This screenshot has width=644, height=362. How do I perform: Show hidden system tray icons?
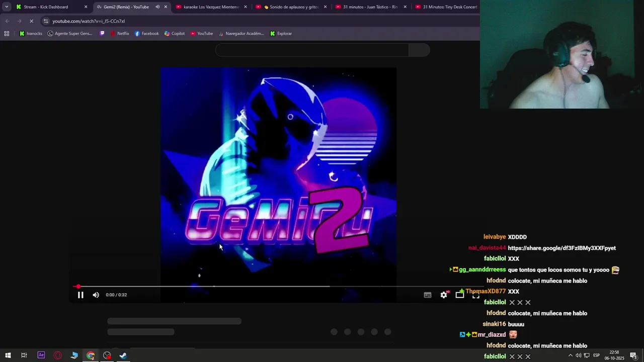tap(570, 355)
